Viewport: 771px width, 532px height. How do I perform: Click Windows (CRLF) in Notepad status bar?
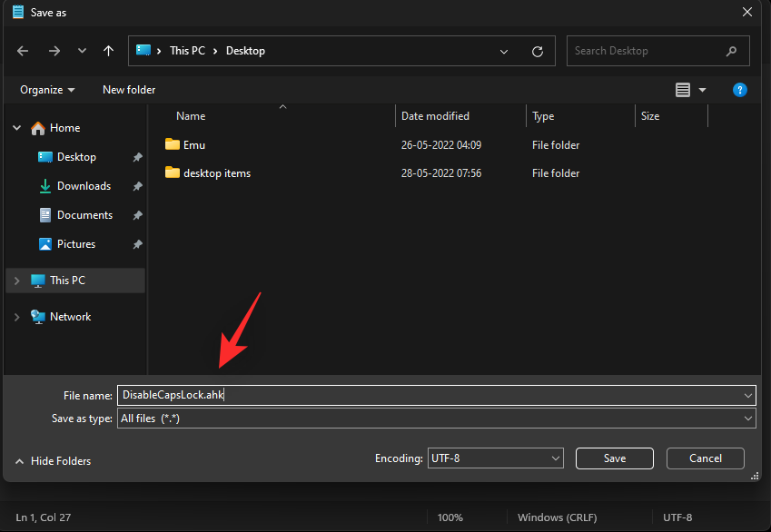tap(557, 517)
